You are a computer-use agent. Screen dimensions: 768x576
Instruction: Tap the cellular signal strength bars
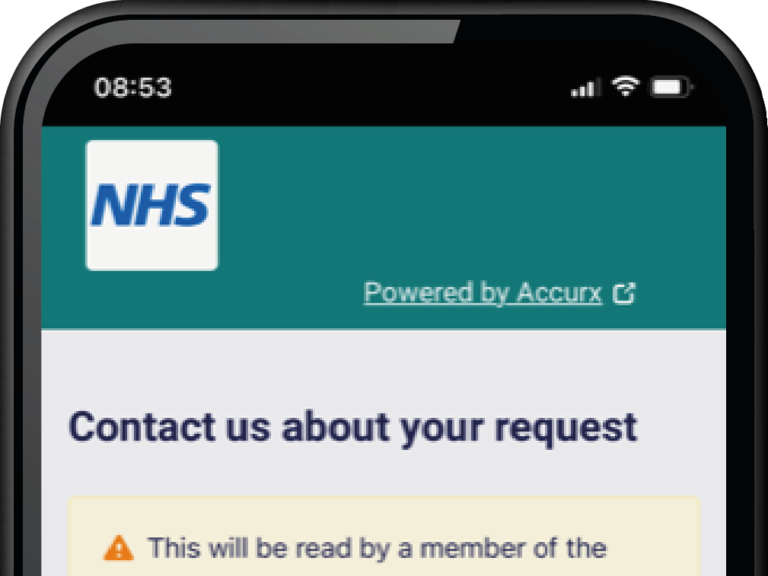coord(584,88)
